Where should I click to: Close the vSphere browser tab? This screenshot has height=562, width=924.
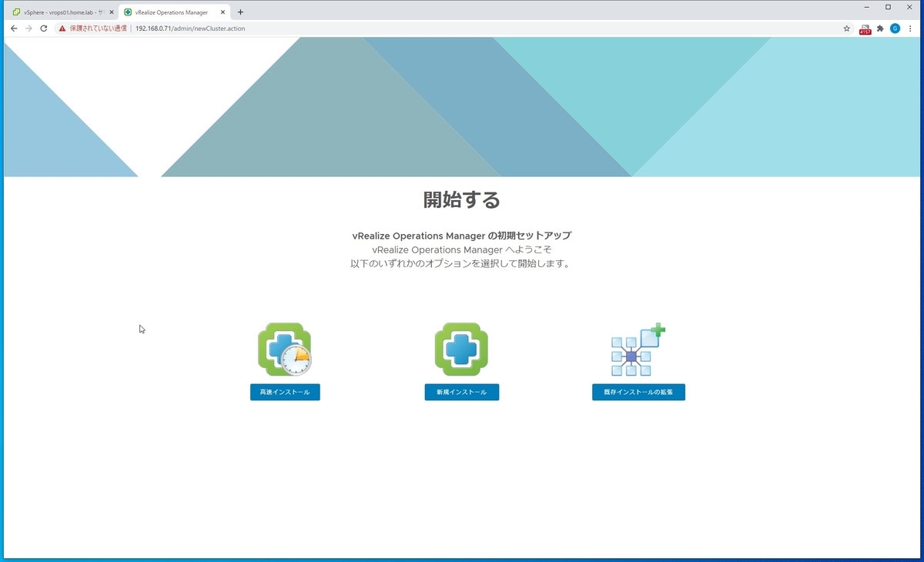coord(111,12)
